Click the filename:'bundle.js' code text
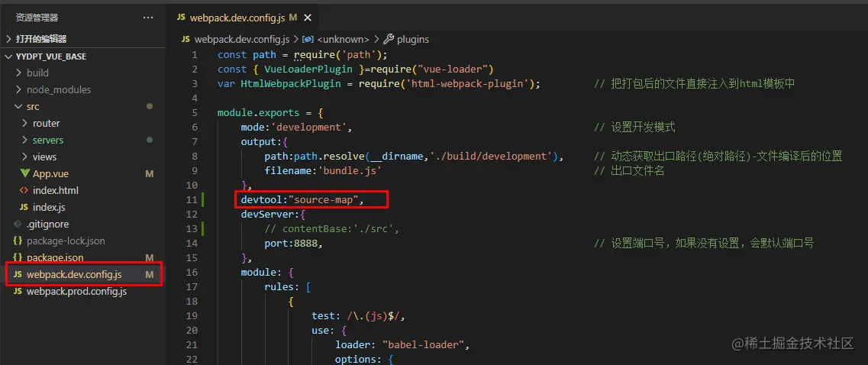The height and width of the screenshot is (365, 868). pyautogui.click(x=323, y=170)
